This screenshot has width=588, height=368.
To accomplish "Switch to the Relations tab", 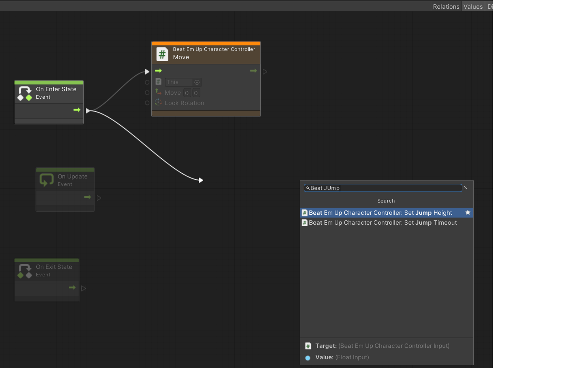I will [x=446, y=6].
